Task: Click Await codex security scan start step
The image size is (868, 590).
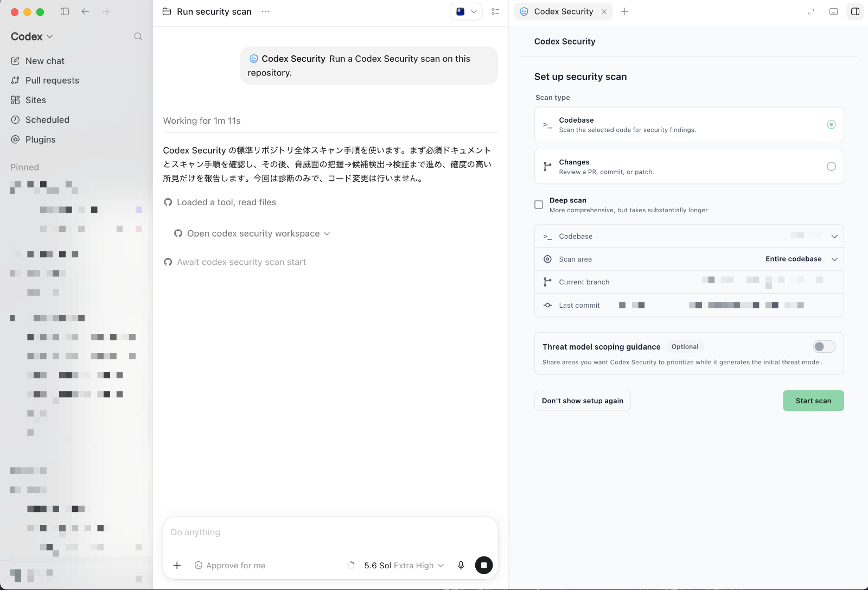Action: click(235, 262)
